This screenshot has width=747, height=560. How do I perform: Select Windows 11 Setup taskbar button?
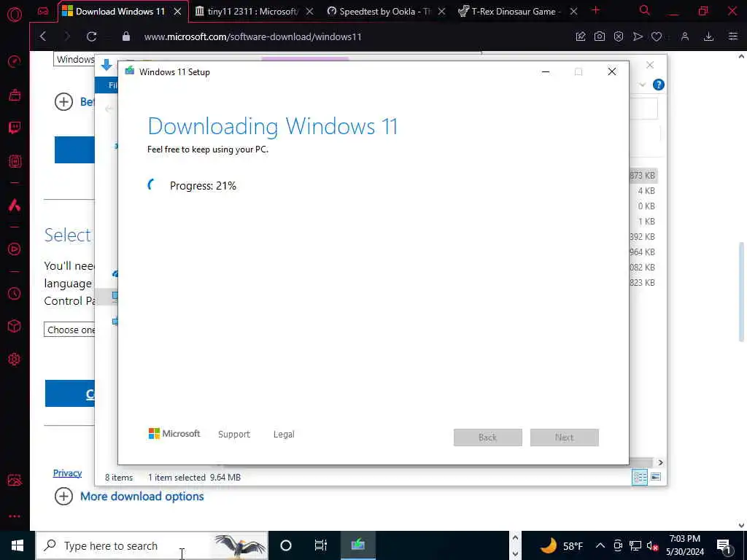[358, 545]
